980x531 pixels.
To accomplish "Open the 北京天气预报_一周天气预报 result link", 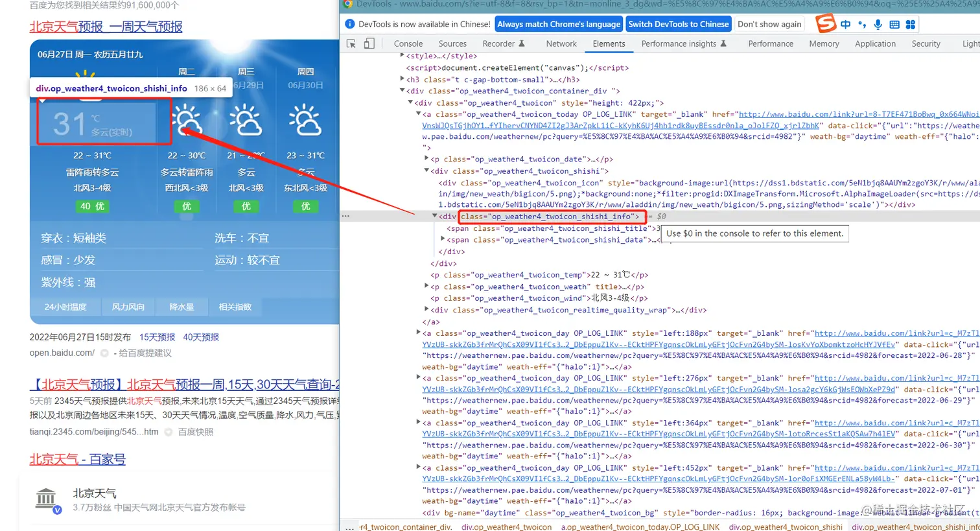I will point(106,27).
